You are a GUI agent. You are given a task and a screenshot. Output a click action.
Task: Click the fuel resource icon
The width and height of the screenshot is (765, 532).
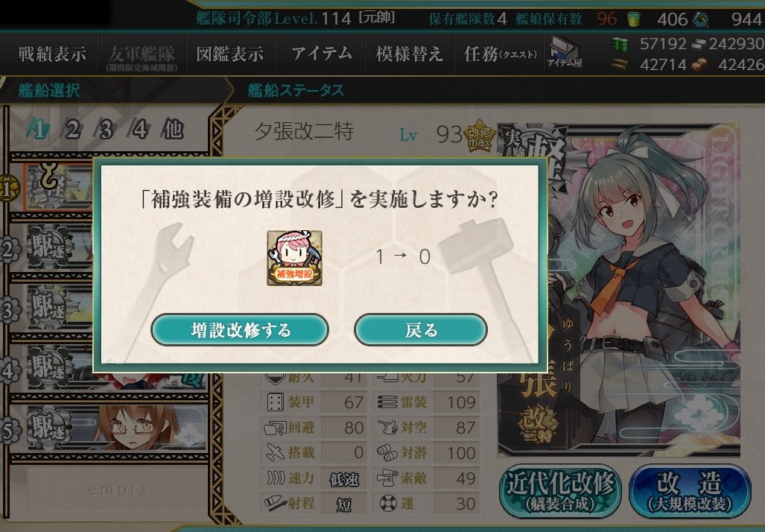click(x=620, y=45)
